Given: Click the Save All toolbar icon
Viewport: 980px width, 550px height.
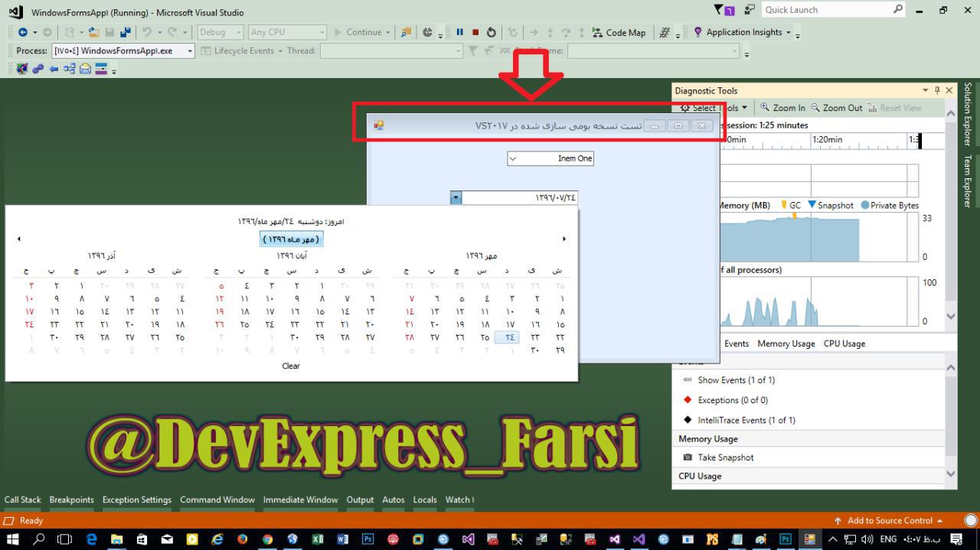Looking at the screenshot, I should click(x=124, y=32).
